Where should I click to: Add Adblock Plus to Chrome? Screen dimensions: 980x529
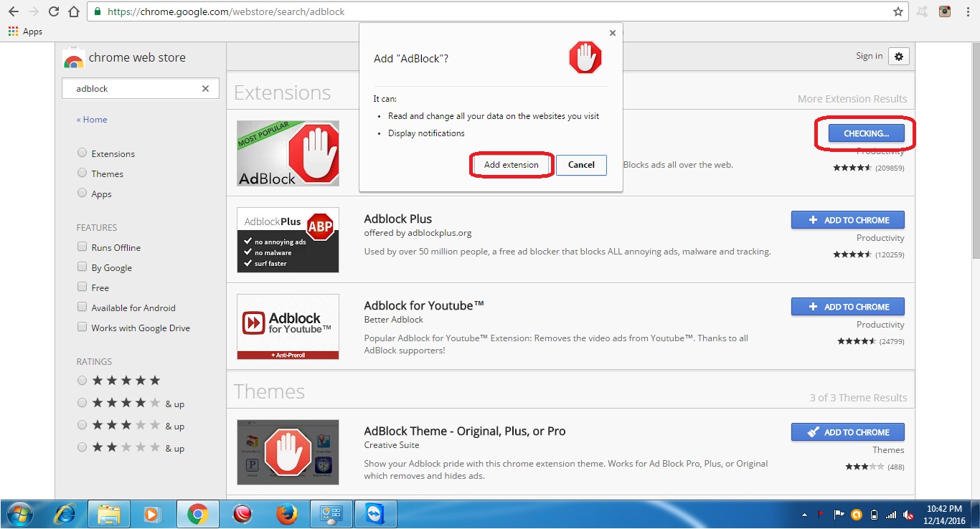847,220
